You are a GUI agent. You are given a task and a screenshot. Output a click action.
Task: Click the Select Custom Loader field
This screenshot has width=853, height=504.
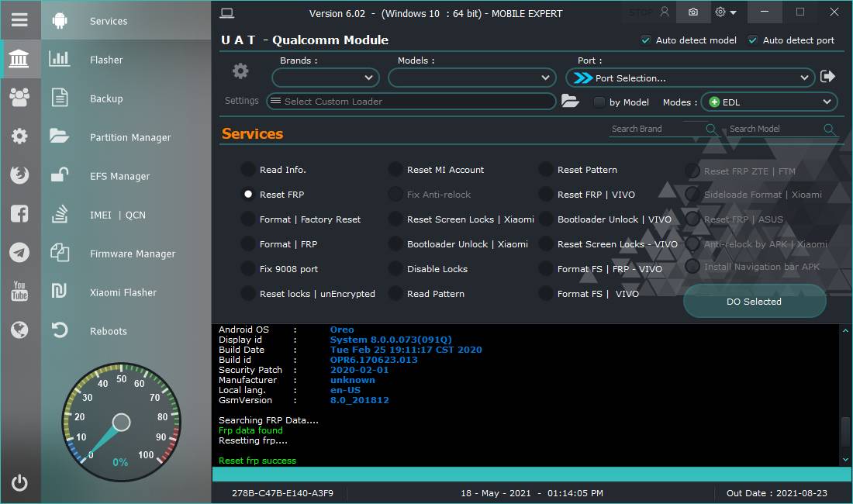coord(411,101)
